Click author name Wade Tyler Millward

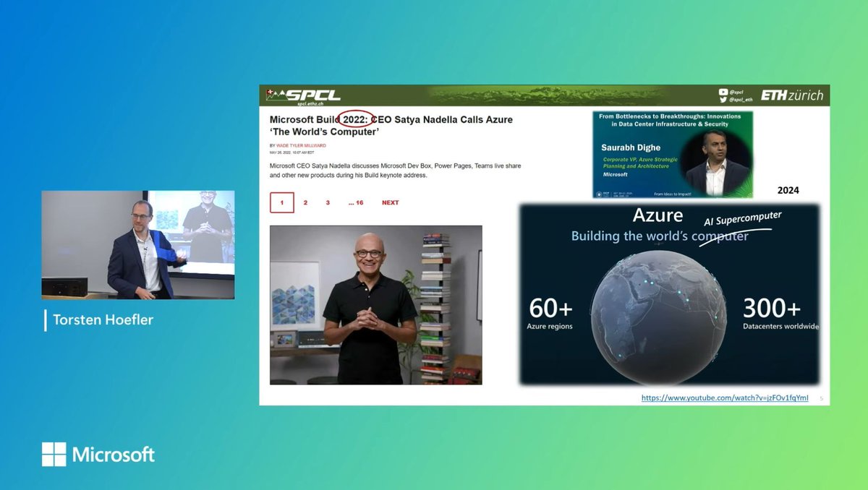point(301,145)
